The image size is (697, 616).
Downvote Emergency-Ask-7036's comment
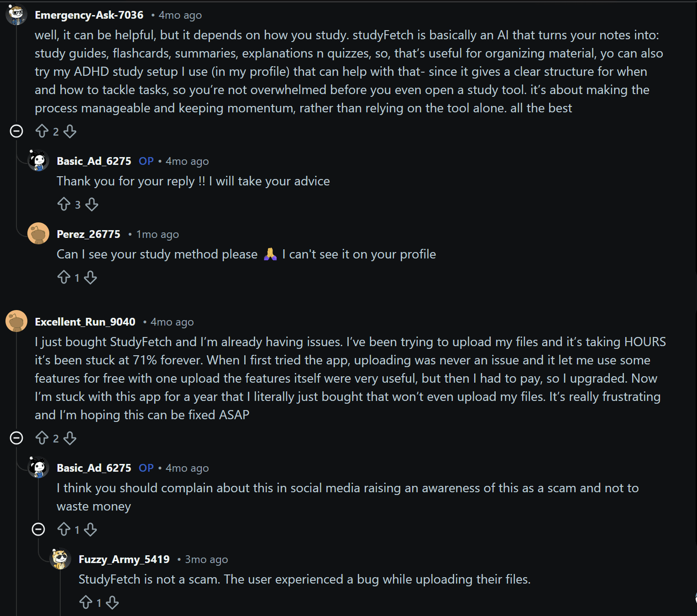point(70,132)
